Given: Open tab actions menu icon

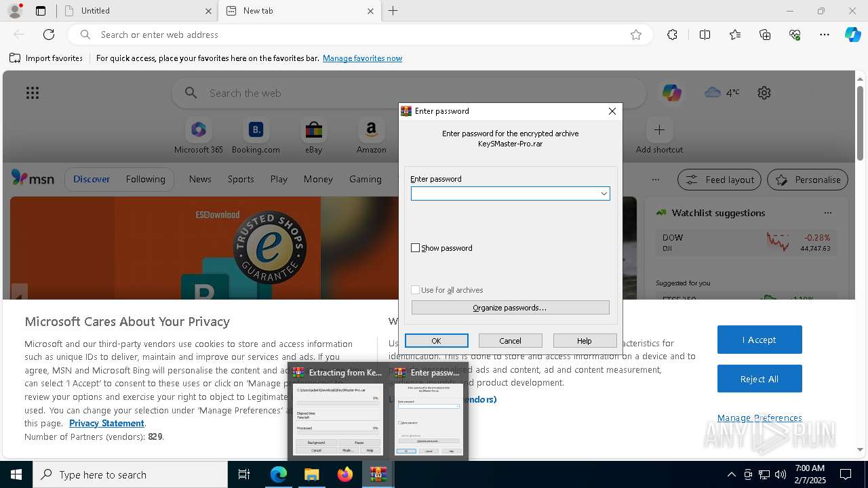Looking at the screenshot, I should [x=41, y=11].
